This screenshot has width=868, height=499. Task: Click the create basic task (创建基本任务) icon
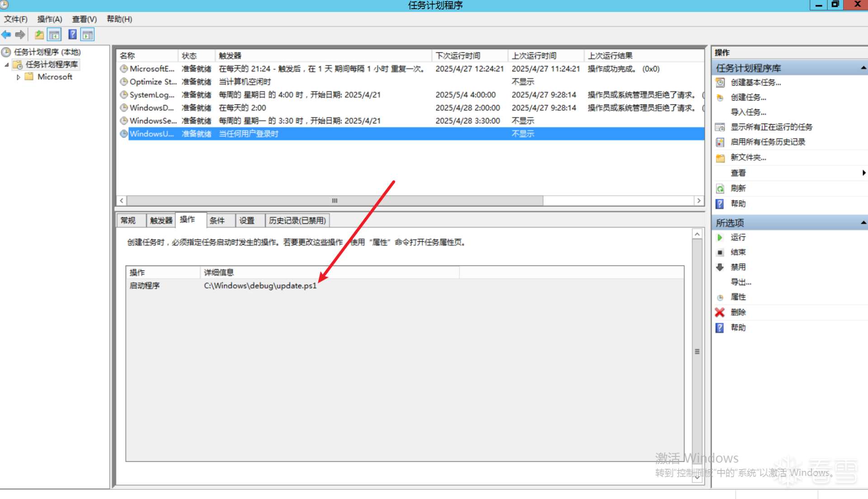tap(720, 82)
